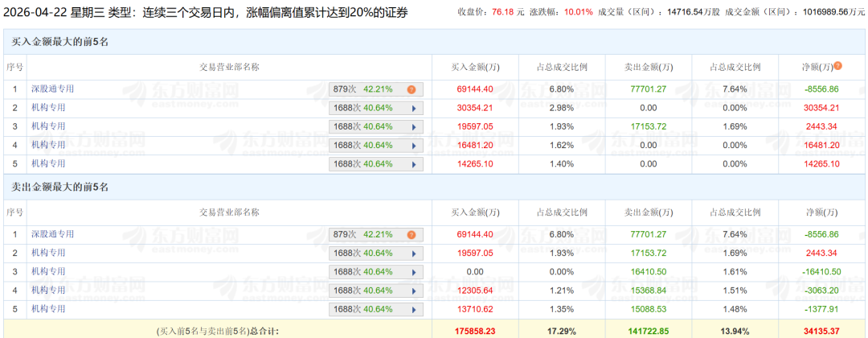
Task: Expand arrow on sell-list row 5 机构专用
Action: tap(414, 309)
